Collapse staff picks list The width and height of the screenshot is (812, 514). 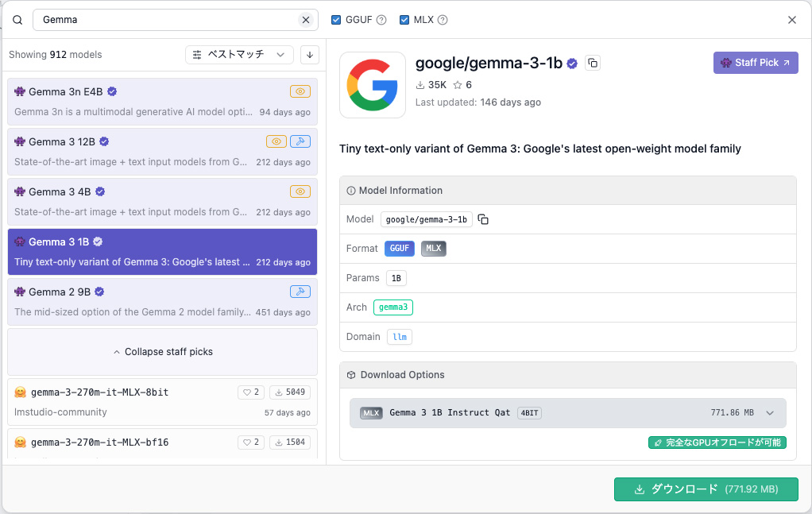163,352
